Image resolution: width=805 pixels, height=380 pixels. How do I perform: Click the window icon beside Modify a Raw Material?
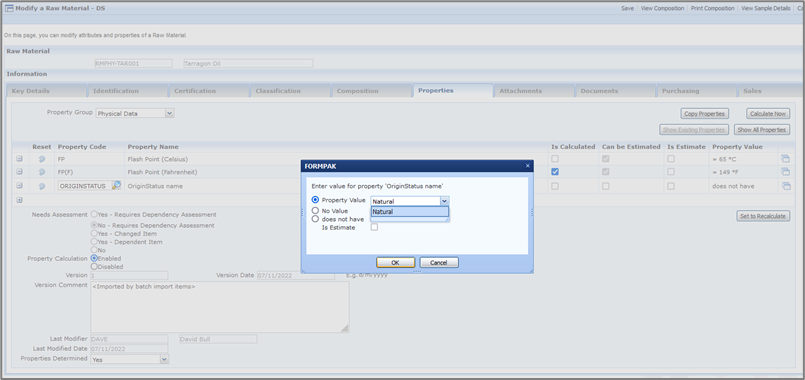[9, 8]
